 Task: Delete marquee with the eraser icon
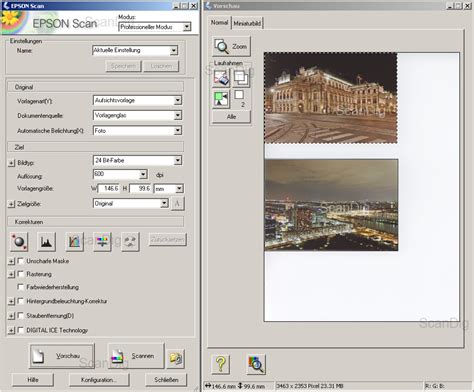[x=221, y=78]
